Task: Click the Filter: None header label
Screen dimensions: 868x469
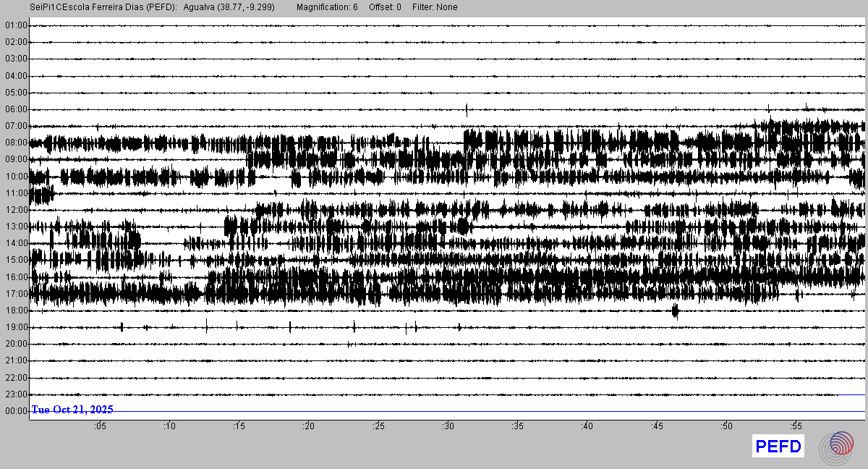Action: (x=435, y=7)
